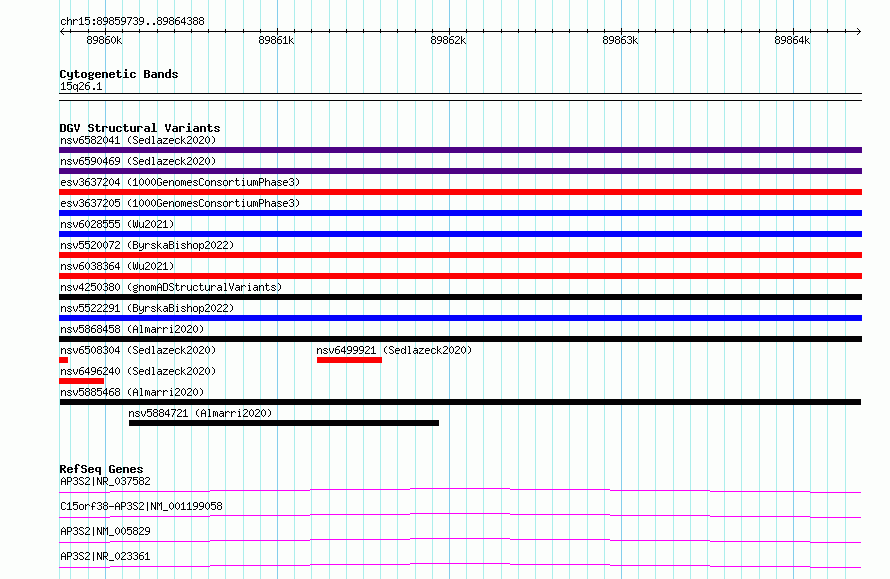Screen dimensions: 890x579
Task: Click the 89863k ruler tick label
Action: pos(620,40)
